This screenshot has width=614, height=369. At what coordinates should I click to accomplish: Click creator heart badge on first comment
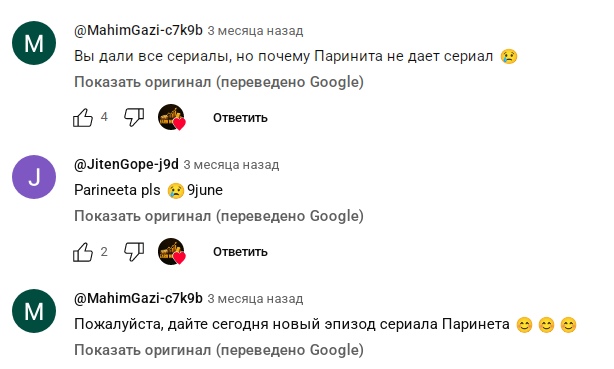172,117
